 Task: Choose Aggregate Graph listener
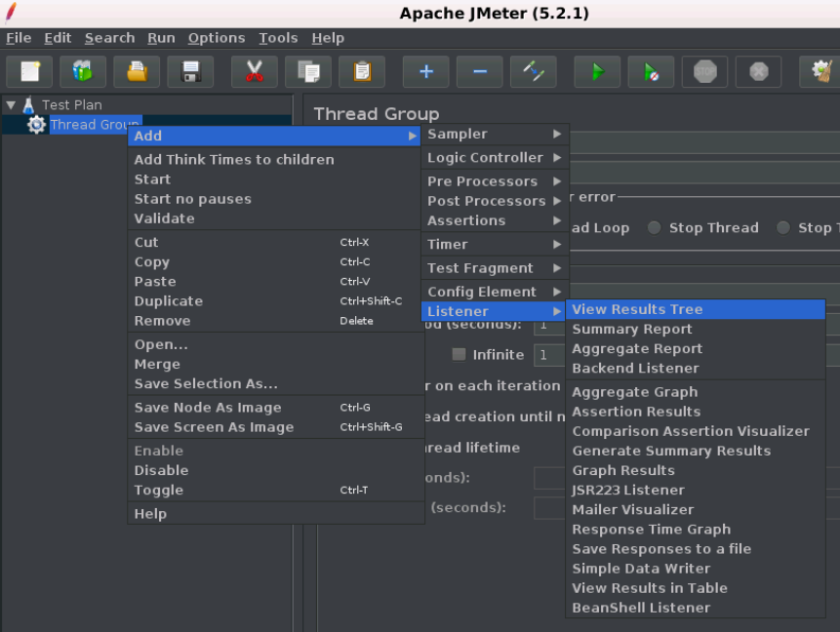coord(696,392)
